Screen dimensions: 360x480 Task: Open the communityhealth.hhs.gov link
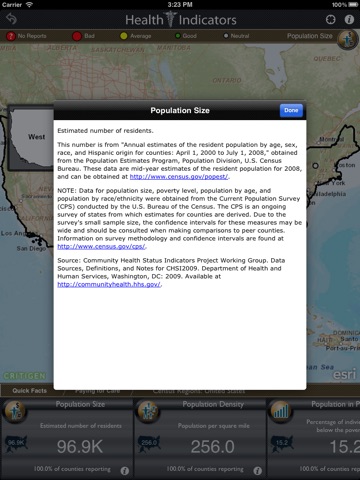[x=109, y=285]
